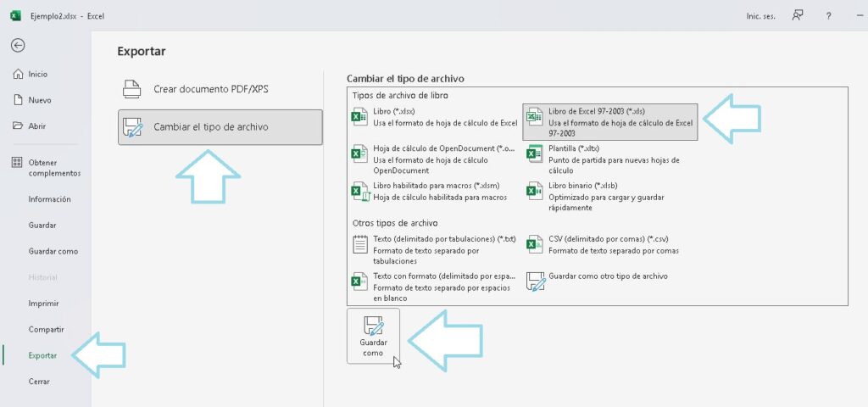Click the back arrow to exit Backstage
868x407 pixels.
[18, 46]
